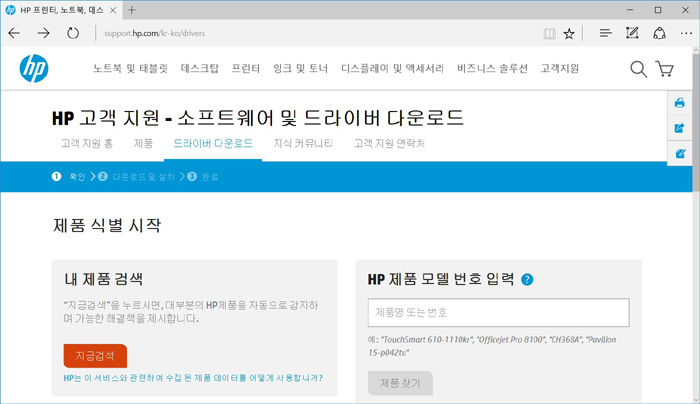Click the 제품 찾기 button
The image size is (700, 404).
[400, 383]
